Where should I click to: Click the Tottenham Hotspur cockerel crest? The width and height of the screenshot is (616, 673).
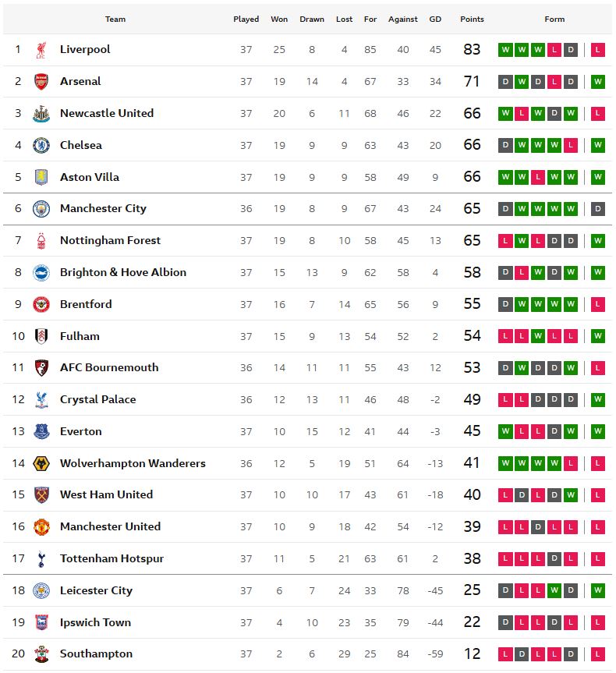tap(41, 559)
